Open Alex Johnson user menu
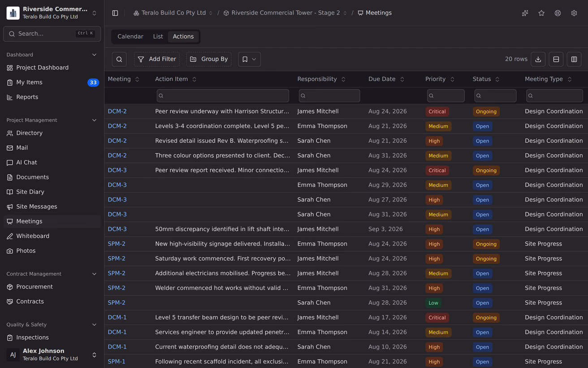The image size is (588, 368). pos(52,355)
